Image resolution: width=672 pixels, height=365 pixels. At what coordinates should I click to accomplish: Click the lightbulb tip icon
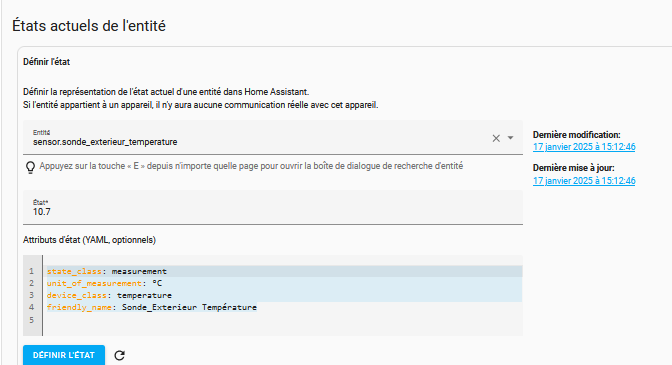[x=30, y=167]
